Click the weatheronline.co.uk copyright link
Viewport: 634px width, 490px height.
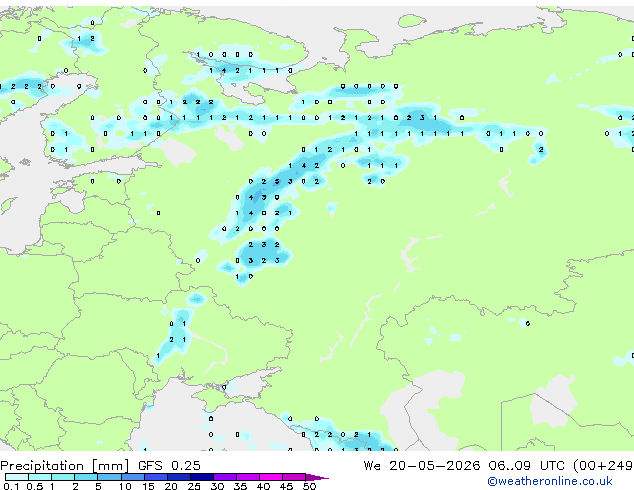coord(550,481)
